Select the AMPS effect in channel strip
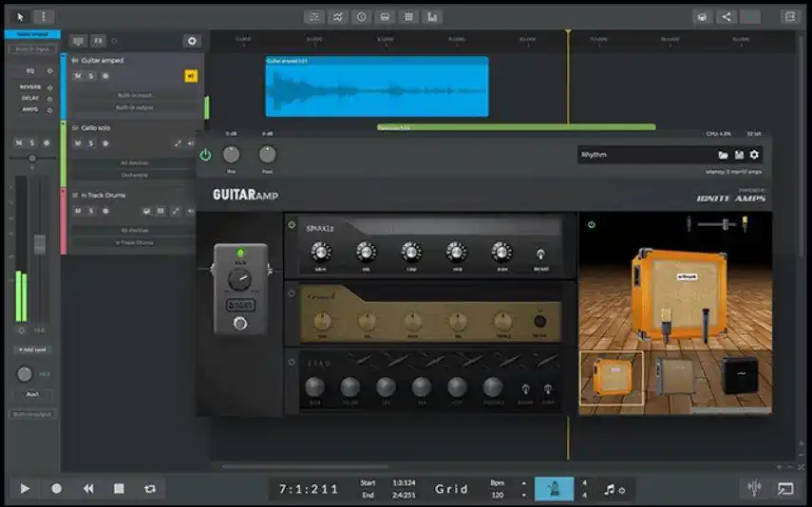This screenshot has height=507, width=812. (x=30, y=110)
